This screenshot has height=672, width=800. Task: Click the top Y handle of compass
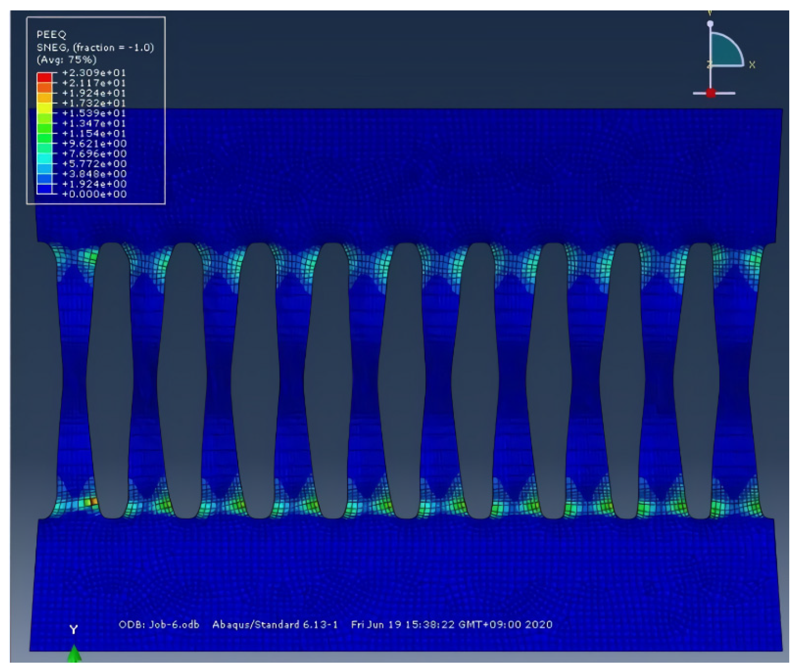(710, 24)
